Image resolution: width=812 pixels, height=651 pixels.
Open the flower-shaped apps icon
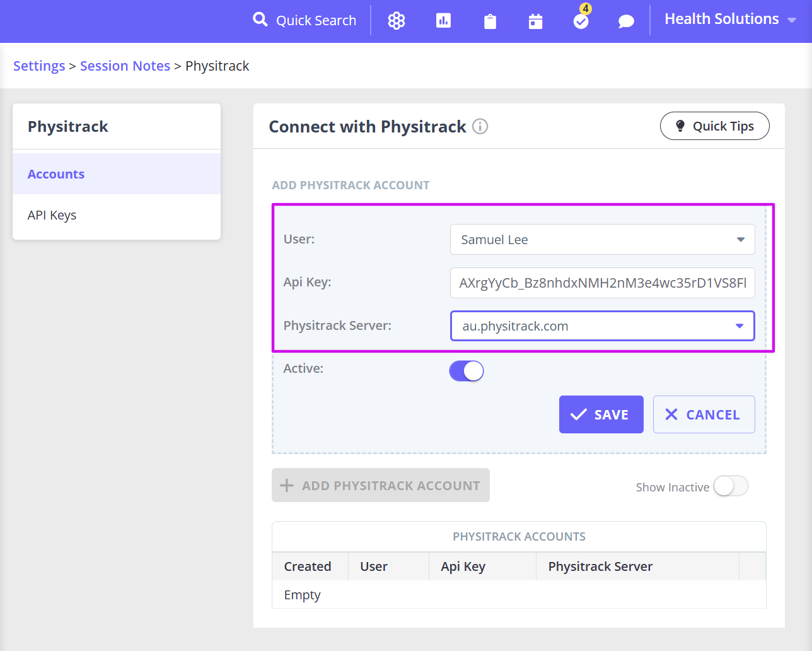pyautogui.click(x=397, y=21)
